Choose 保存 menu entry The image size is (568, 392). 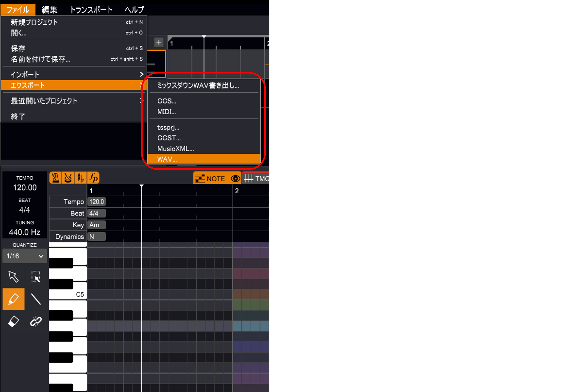[74, 48]
